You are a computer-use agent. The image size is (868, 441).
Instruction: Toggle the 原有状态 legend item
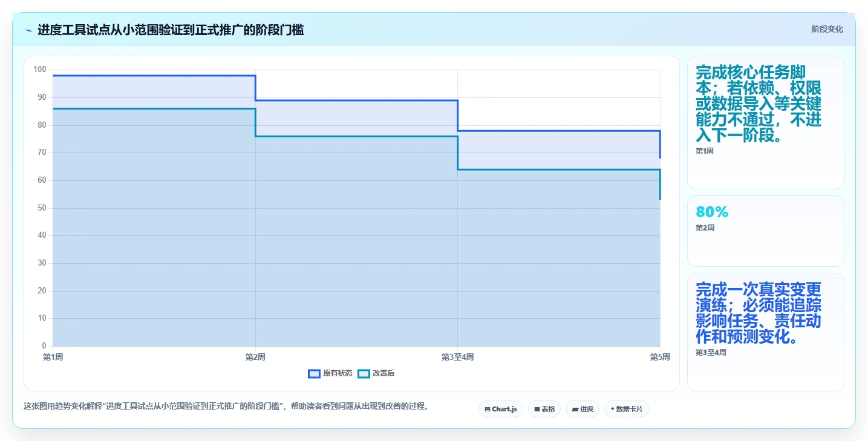point(330,373)
